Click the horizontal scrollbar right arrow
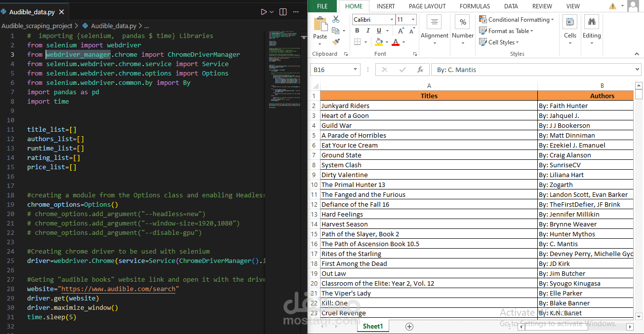 [630, 327]
